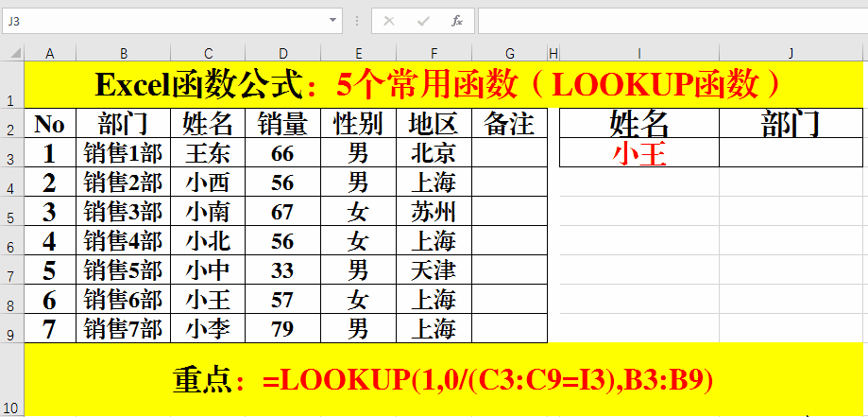This screenshot has height=417, width=868.
Task: Click sales value 79
Action: [282, 329]
